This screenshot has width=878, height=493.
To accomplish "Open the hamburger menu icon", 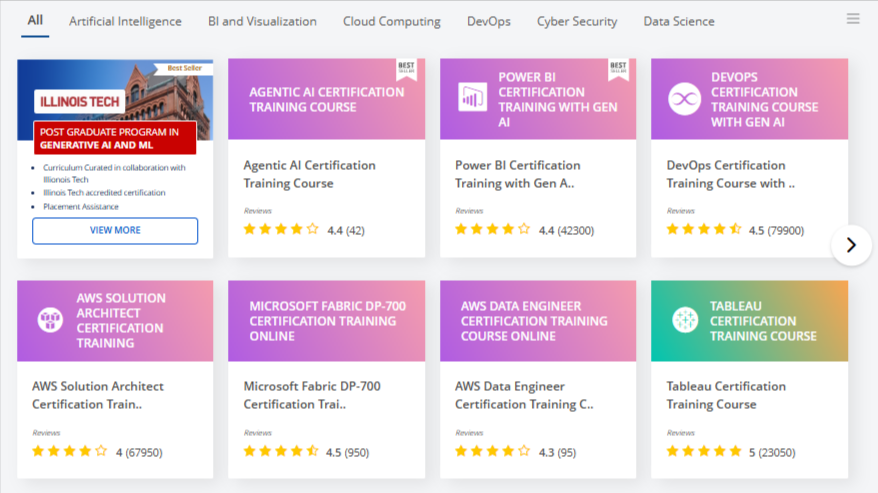I will (853, 18).
